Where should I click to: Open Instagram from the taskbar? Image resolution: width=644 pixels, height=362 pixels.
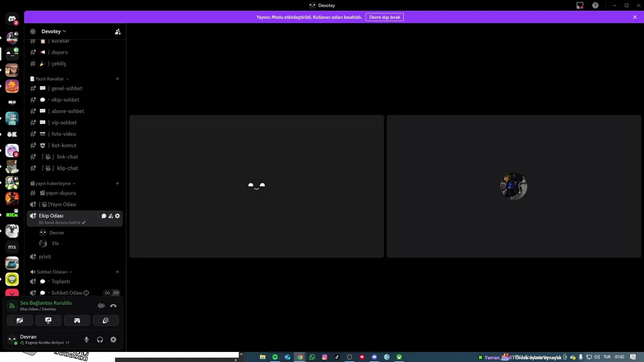[x=325, y=357]
